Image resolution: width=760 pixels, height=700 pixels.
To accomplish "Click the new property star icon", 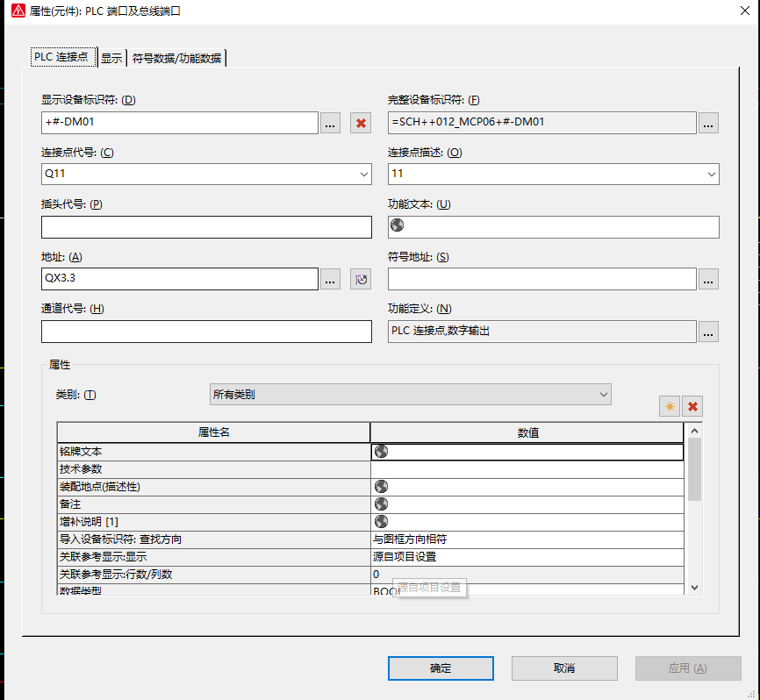I will pyautogui.click(x=670, y=406).
